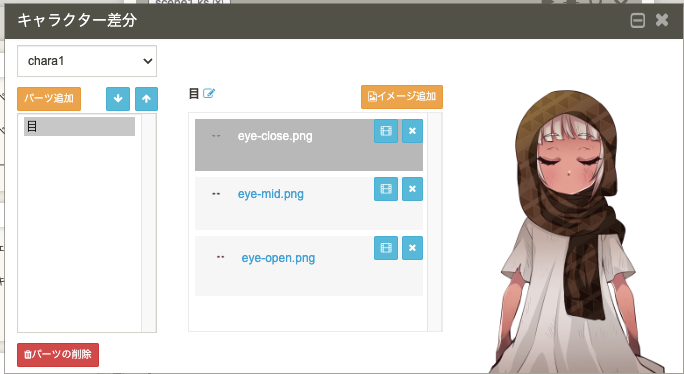684x374 pixels.
Task: Open the chara1 character dropdown
Action: (87, 61)
